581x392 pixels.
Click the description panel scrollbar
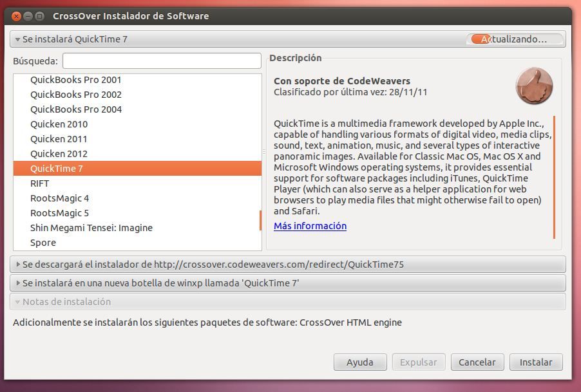tap(555, 177)
